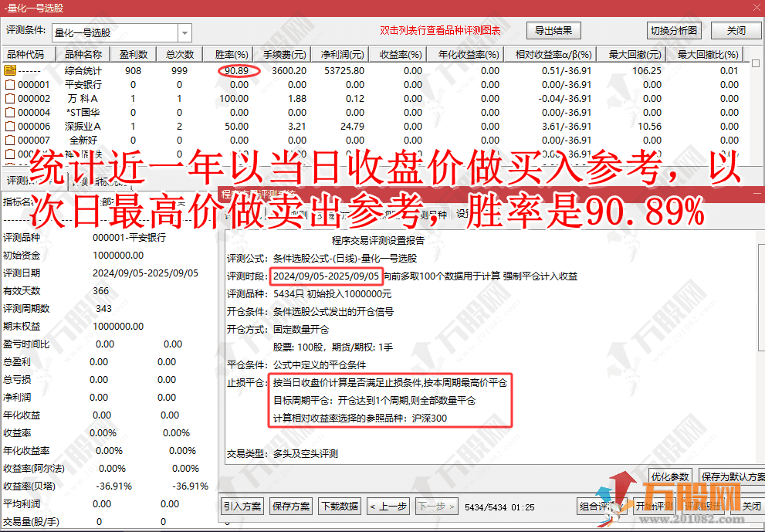Click code 000006 in the list
Image resolution: width=765 pixels, height=532 pixels.
pos(34,127)
